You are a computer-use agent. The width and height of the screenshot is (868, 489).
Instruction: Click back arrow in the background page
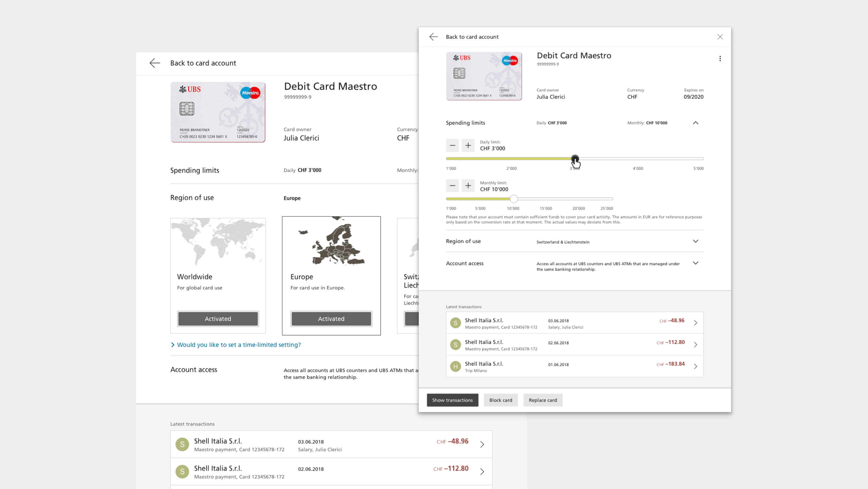[155, 63]
